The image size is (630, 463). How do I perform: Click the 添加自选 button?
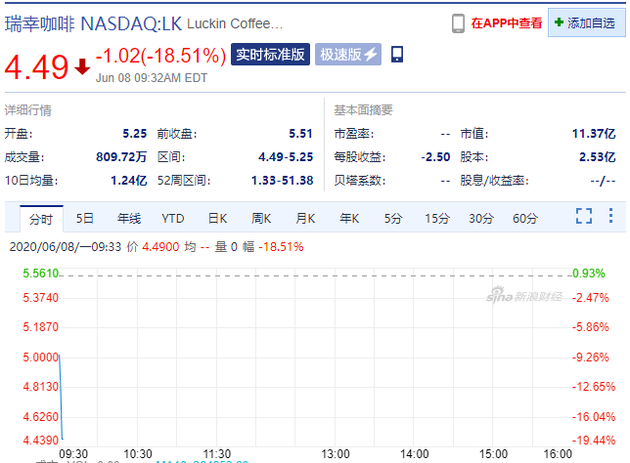click(587, 23)
